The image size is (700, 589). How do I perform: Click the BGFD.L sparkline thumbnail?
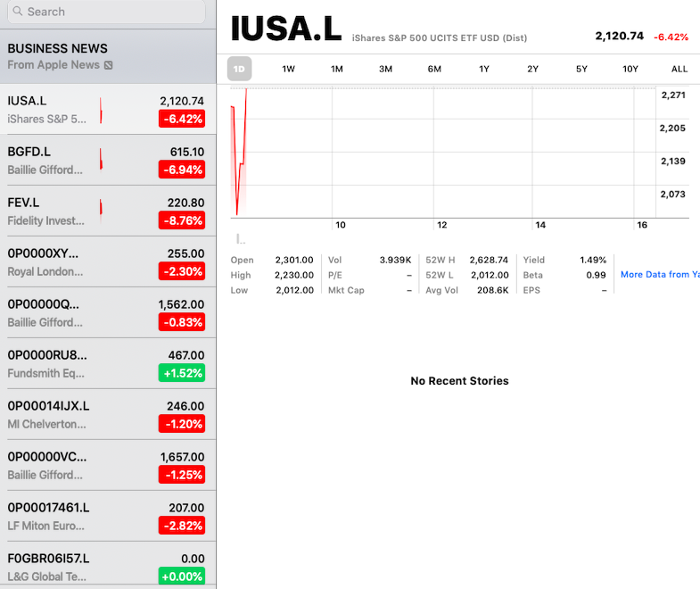point(101,160)
